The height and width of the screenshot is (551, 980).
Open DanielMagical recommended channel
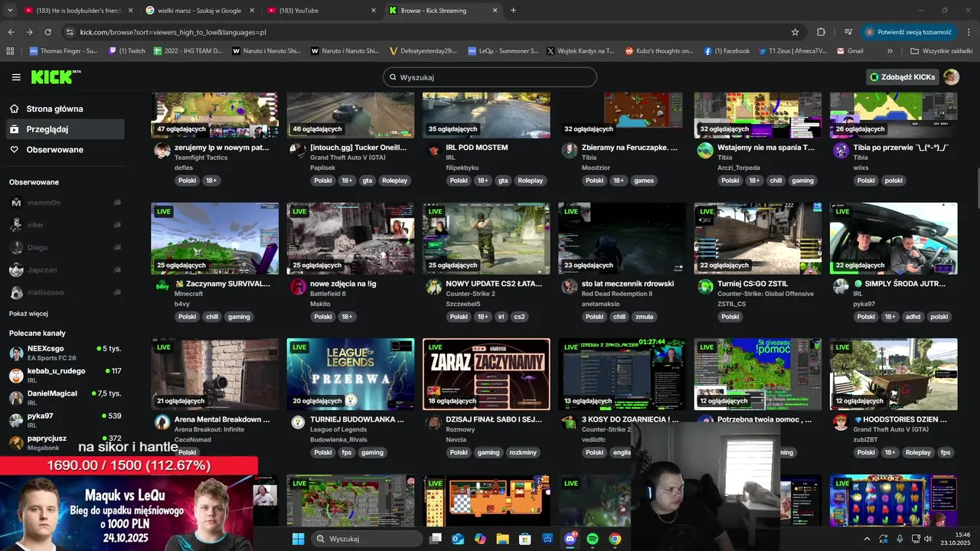pos(65,397)
